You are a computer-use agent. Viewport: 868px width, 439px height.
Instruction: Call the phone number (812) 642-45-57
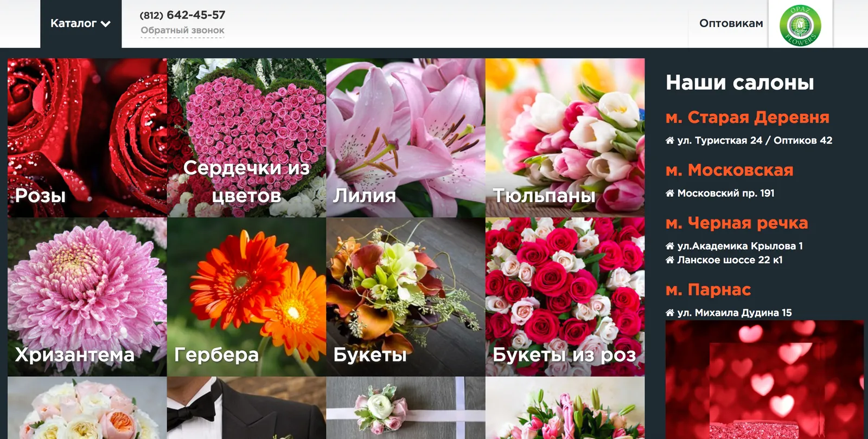coord(182,15)
